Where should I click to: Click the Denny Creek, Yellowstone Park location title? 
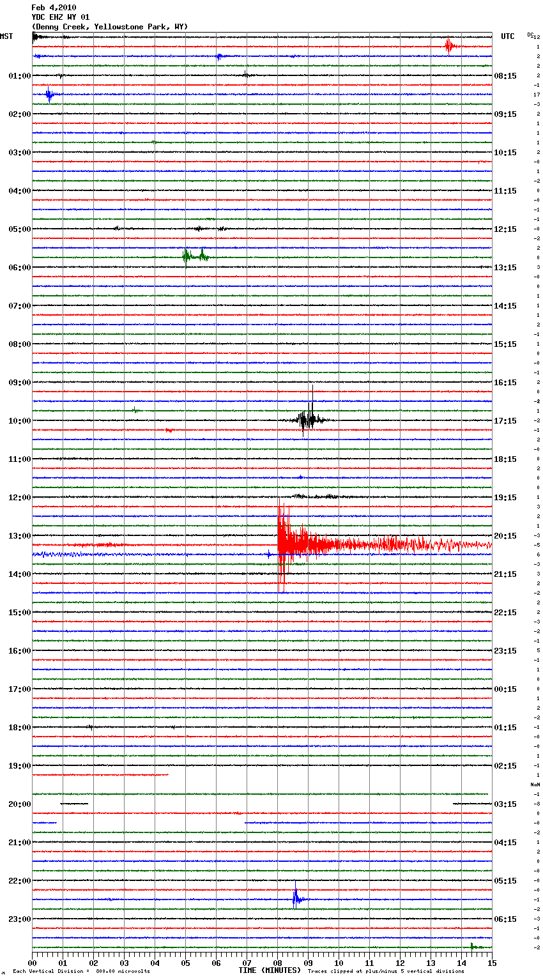110,27
